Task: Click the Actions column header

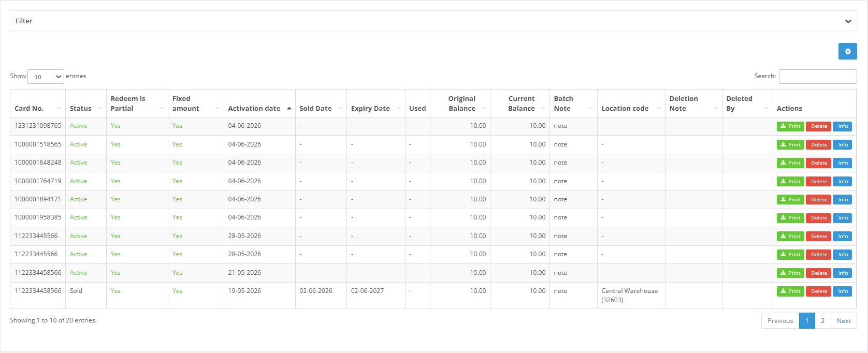Action: [x=815, y=104]
